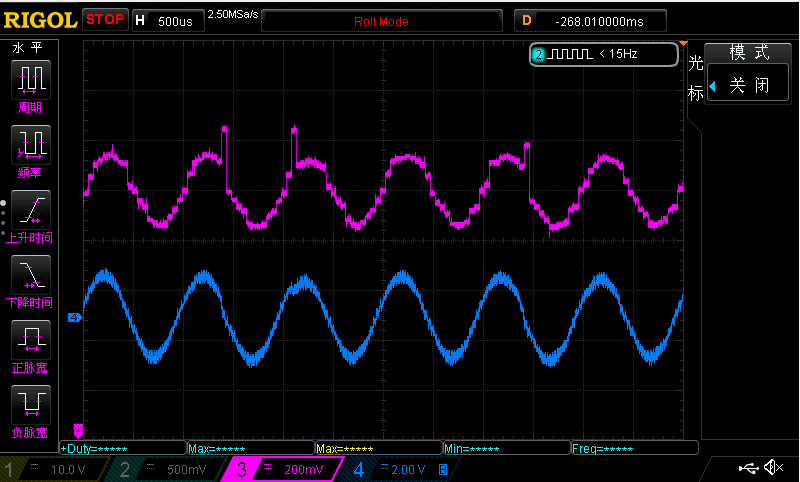Click the orange trigger position marker
Viewport: 800px width, 482px height.
683,43
